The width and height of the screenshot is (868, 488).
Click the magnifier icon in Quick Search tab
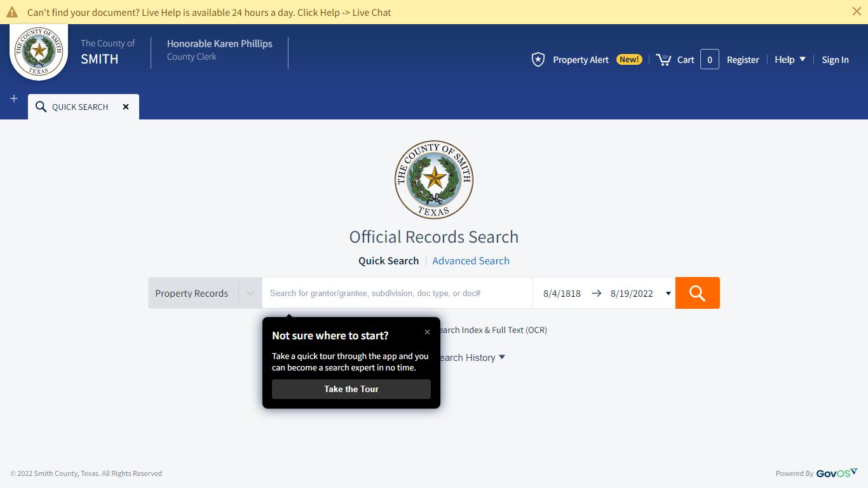pyautogui.click(x=41, y=107)
